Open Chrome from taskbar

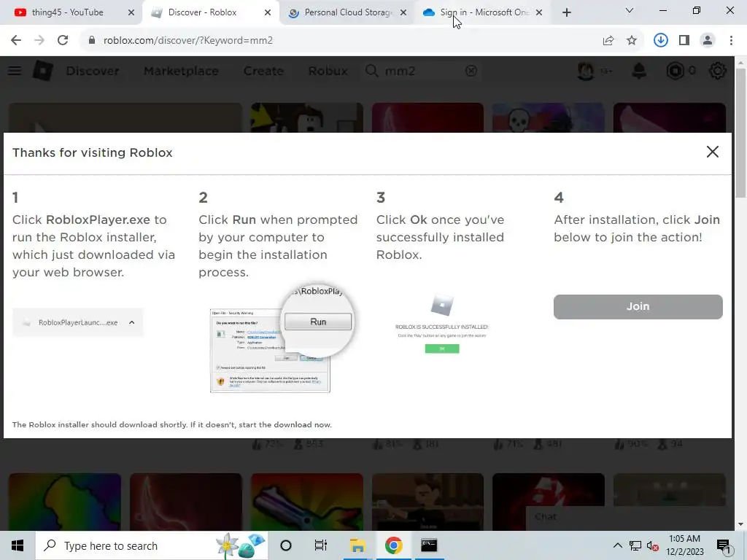393,545
